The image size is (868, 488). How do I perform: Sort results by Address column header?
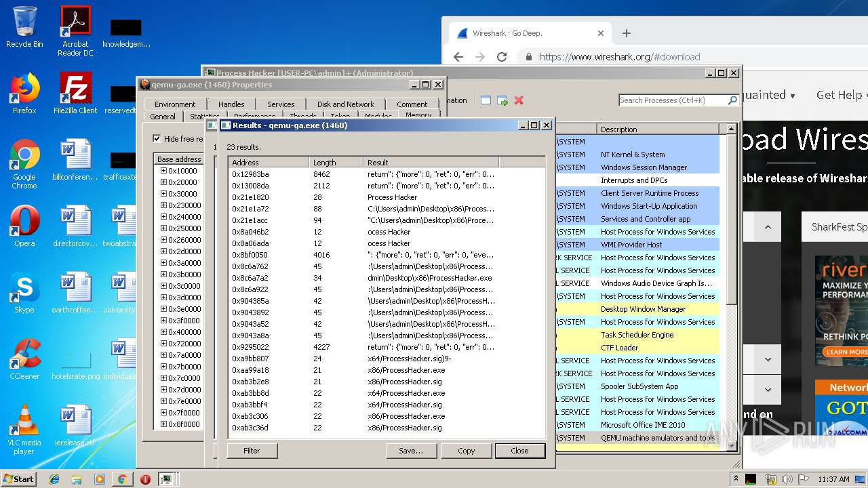click(268, 163)
